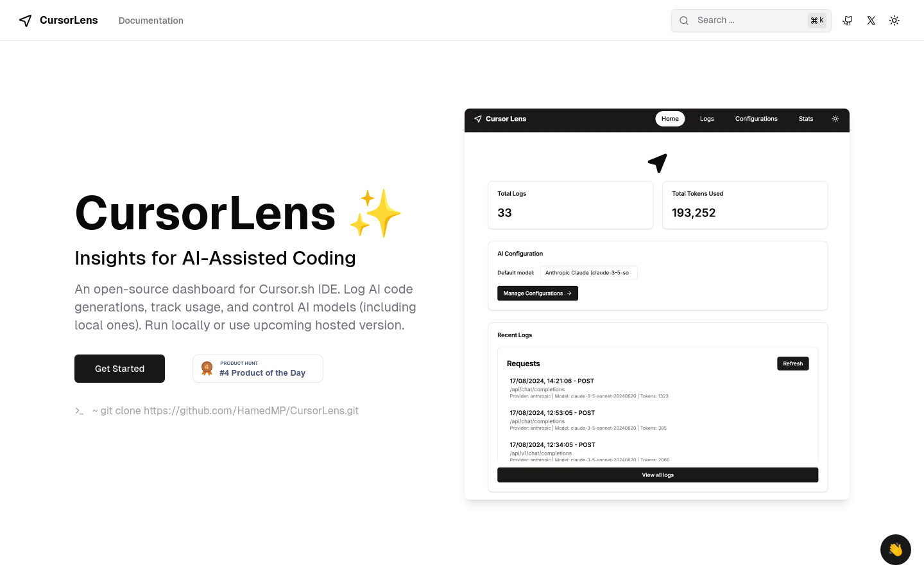Click the View all logs button
This screenshot has width=924, height=578.
click(x=658, y=475)
